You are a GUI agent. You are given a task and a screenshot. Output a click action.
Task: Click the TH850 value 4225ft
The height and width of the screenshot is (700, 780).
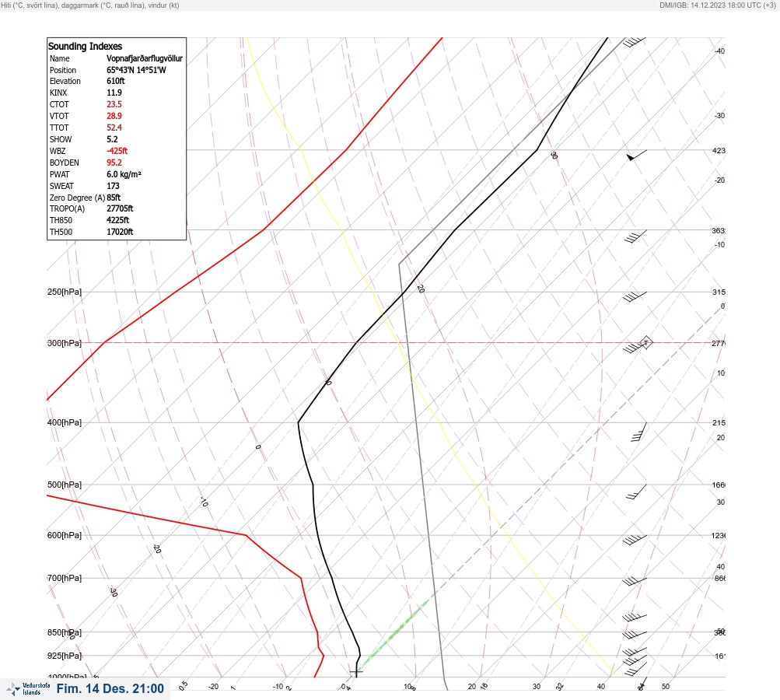coord(118,220)
